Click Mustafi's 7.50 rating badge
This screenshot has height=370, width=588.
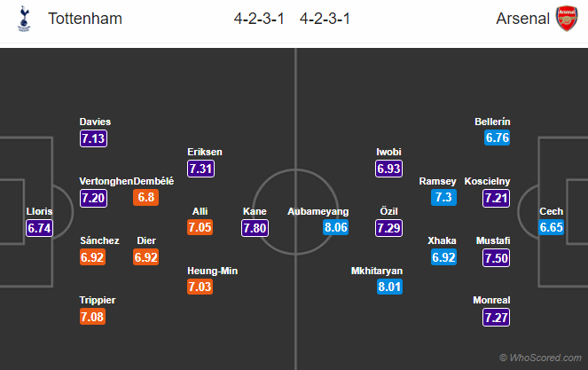pyautogui.click(x=498, y=257)
